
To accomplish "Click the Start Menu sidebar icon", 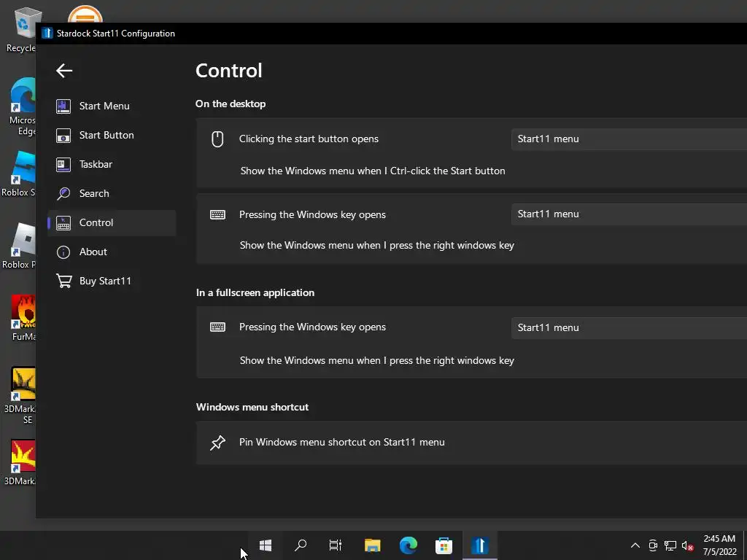I will coord(63,106).
